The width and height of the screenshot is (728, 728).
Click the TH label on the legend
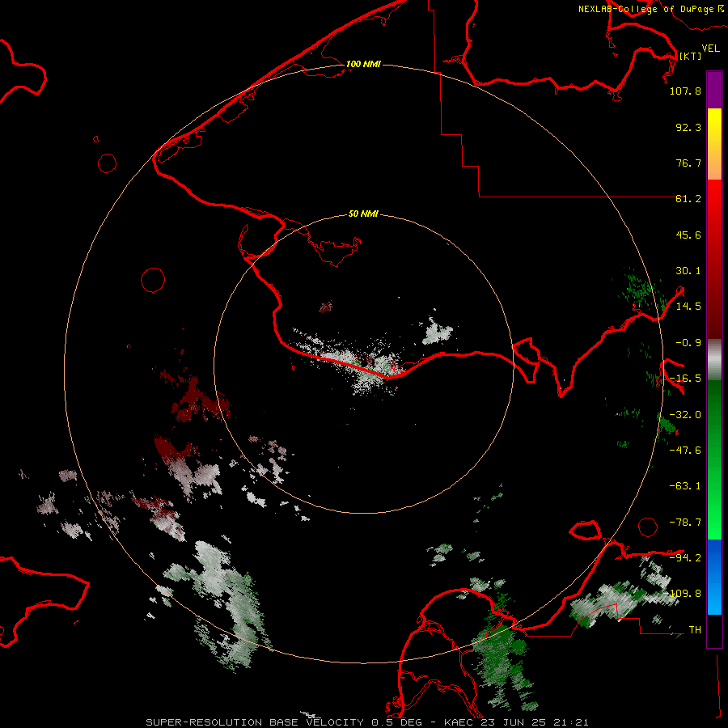click(695, 629)
